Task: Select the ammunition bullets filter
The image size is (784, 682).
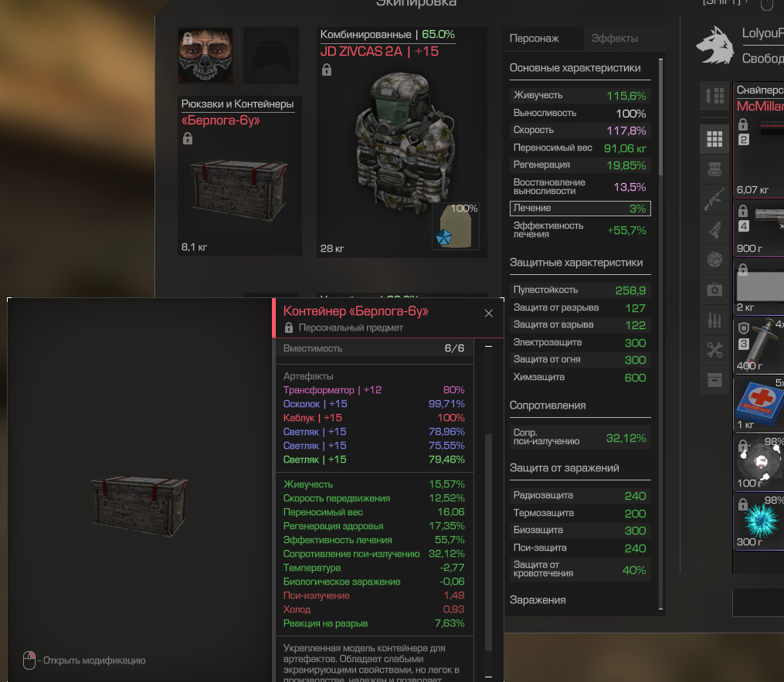Action: (x=714, y=320)
